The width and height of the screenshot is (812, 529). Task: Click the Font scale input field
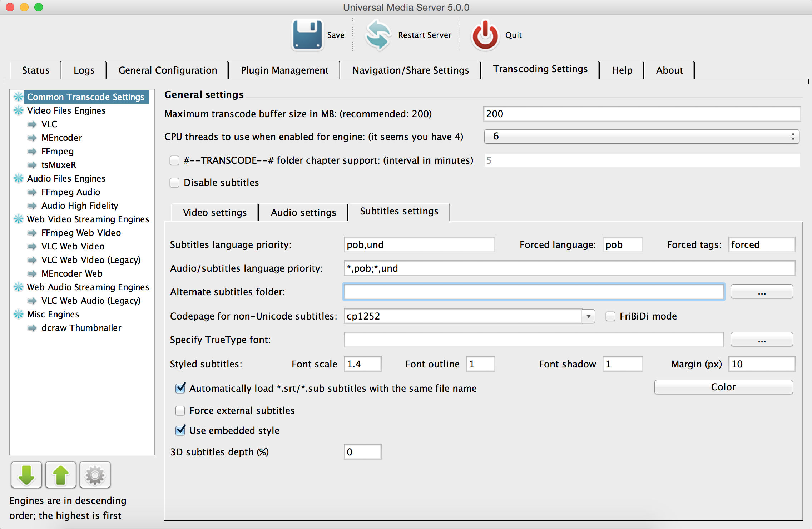coord(362,364)
